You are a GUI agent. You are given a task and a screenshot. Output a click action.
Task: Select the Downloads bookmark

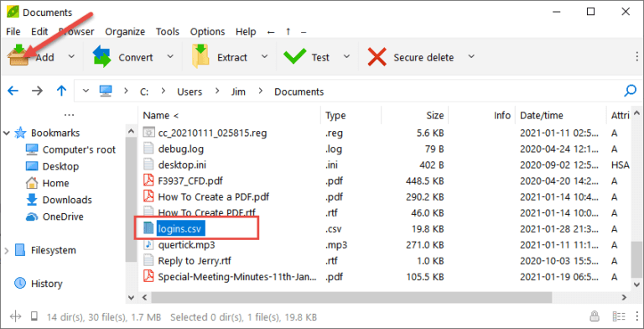click(67, 200)
